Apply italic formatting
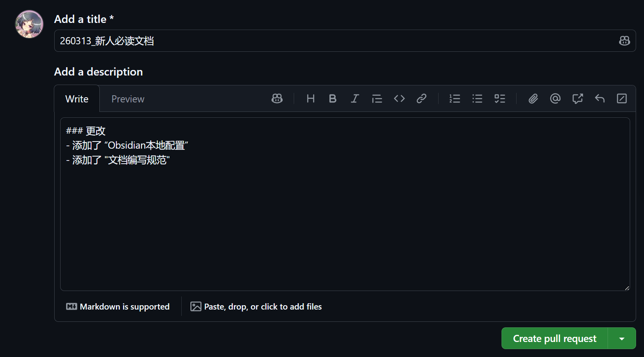The image size is (644, 357). pyautogui.click(x=355, y=98)
